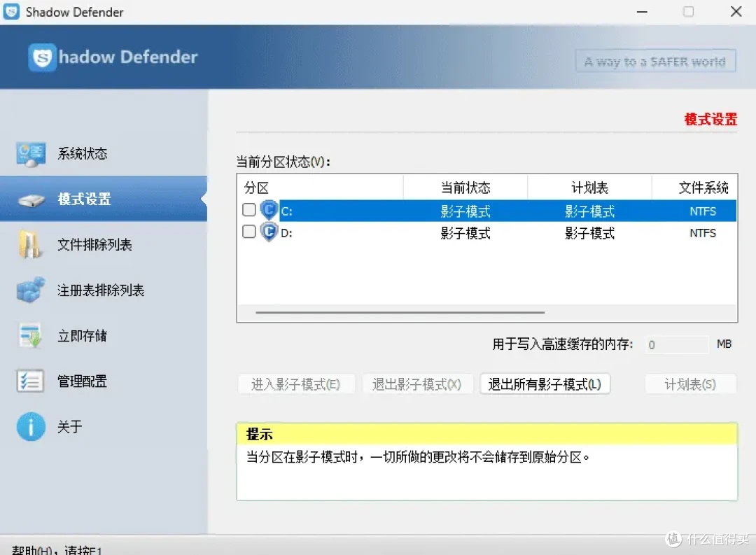Tick the checkbox for partition D:
This screenshot has height=555, width=756.
[x=248, y=232]
